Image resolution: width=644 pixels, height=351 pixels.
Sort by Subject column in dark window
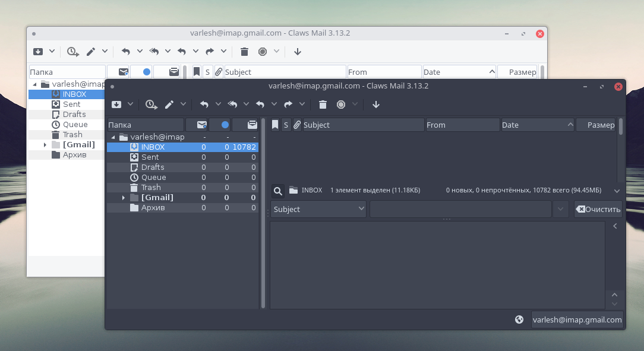(x=363, y=125)
